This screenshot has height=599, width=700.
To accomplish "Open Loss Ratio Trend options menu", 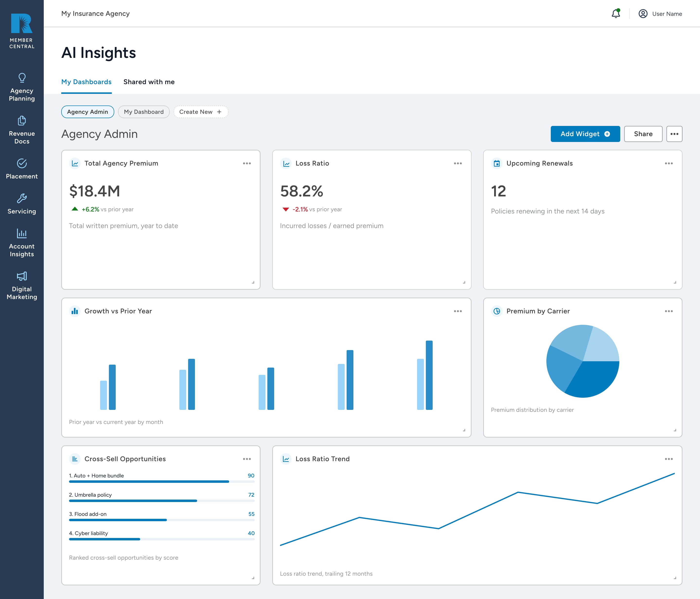I will tap(669, 459).
